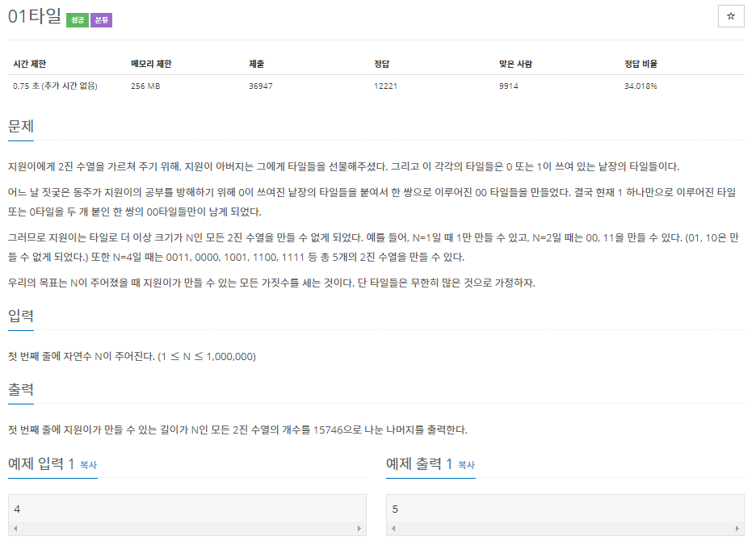Click the green 성공 badge

click(78, 20)
